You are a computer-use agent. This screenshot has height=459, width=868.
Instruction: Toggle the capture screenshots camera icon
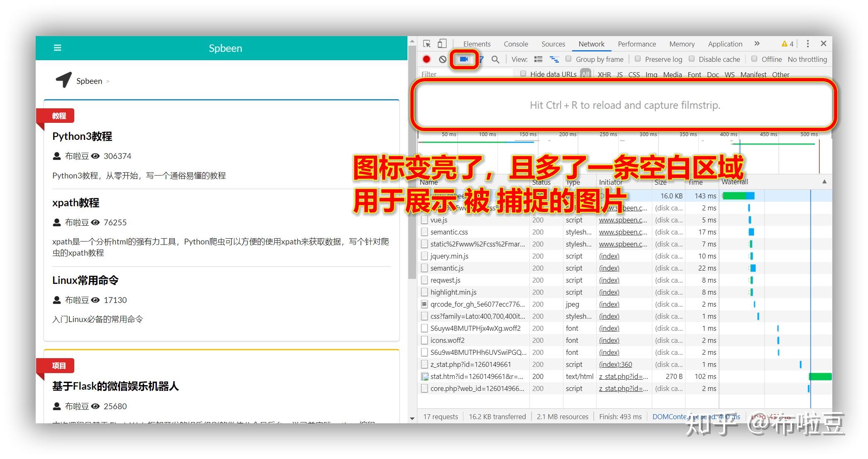pos(464,59)
